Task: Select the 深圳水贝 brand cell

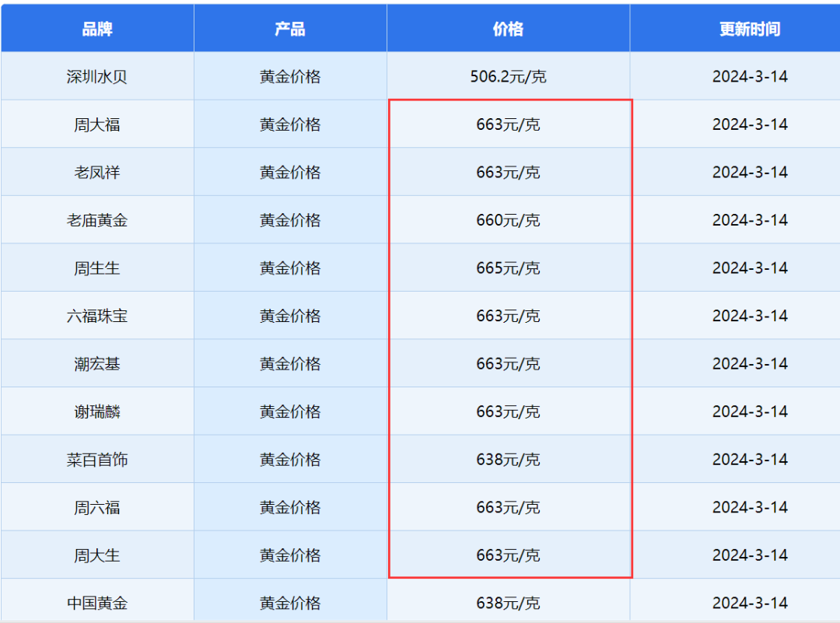Action: [97, 77]
